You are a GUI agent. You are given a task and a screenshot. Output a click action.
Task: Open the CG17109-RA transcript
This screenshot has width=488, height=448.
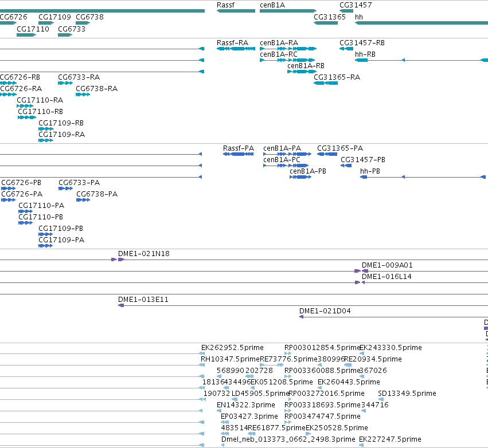point(46,140)
